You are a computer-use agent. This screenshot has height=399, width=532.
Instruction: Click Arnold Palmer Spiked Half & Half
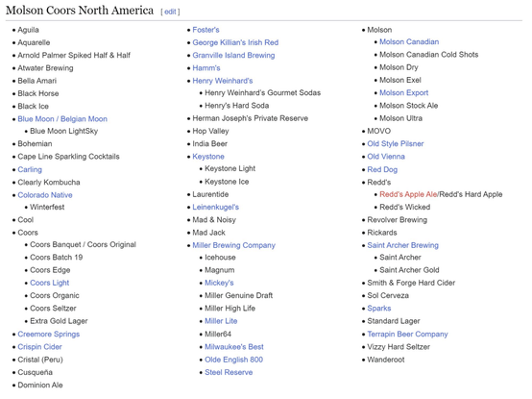click(74, 55)
